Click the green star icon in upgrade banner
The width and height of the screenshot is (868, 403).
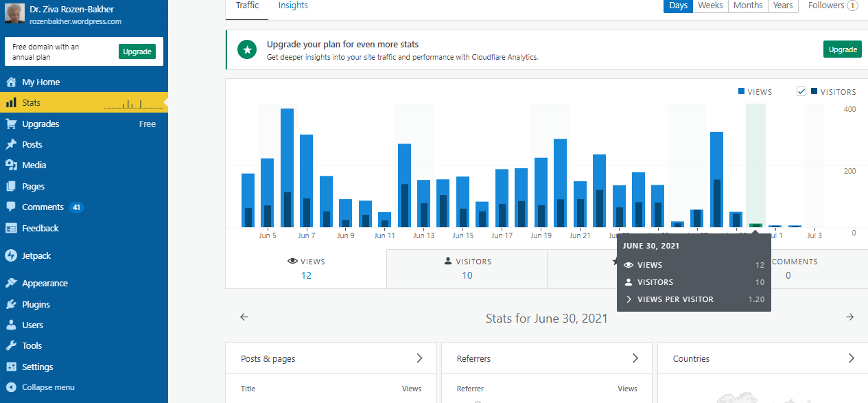tap(247, 49)
